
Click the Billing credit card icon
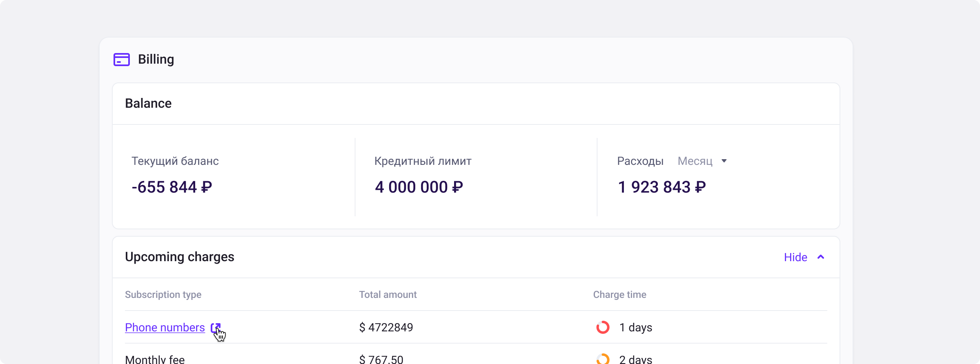121,60
